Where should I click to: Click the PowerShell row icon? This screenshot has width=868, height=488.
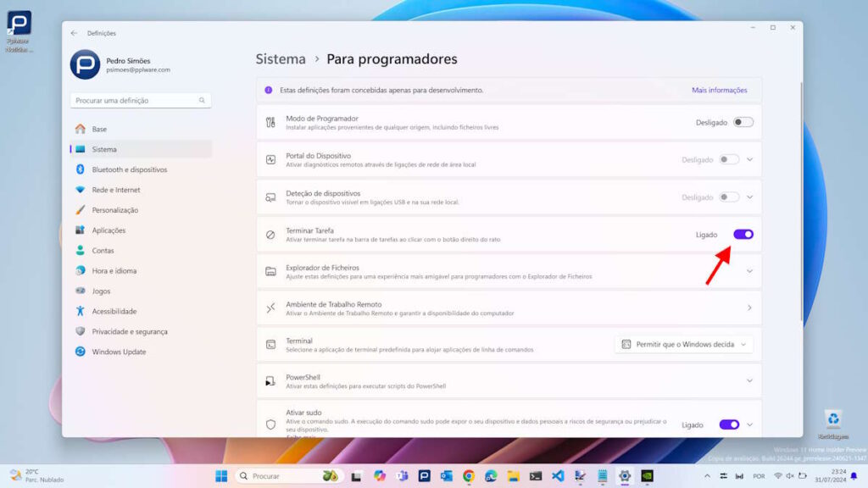coord(270,380)
